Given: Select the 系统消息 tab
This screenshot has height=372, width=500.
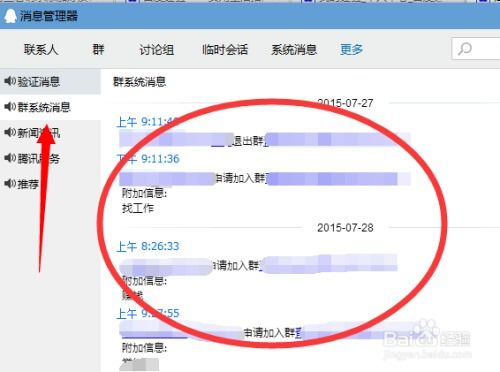Looking at the screenshot, I should [x=294, y=50].
